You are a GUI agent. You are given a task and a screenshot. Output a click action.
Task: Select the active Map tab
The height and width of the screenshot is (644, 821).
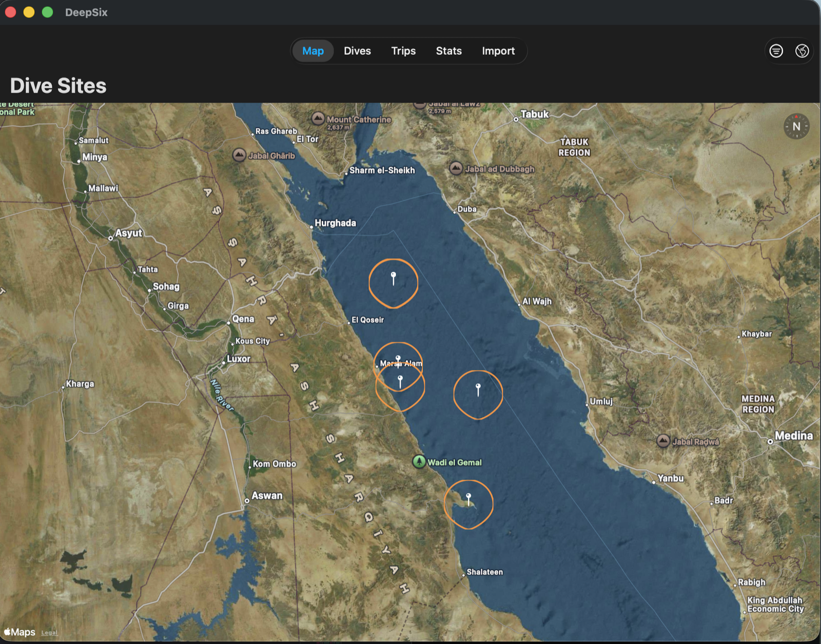point(313,51)
